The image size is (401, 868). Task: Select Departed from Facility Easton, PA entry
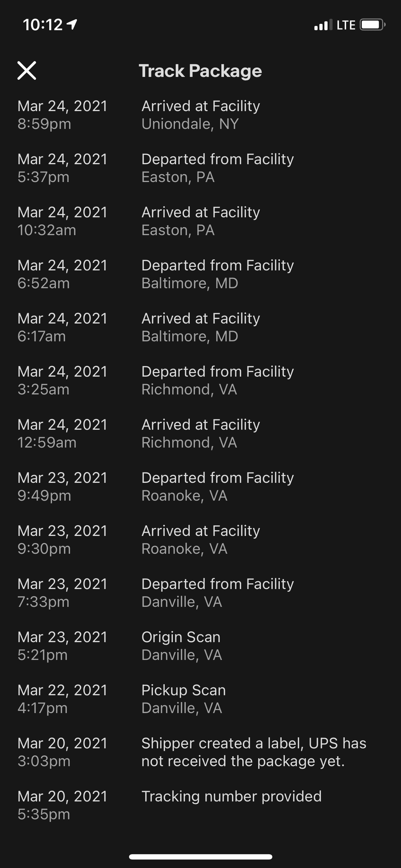[200, 168]
